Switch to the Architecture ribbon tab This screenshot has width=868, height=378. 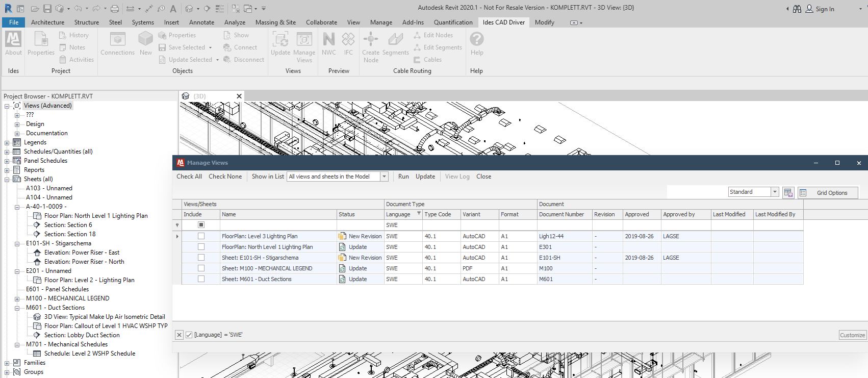47,22
